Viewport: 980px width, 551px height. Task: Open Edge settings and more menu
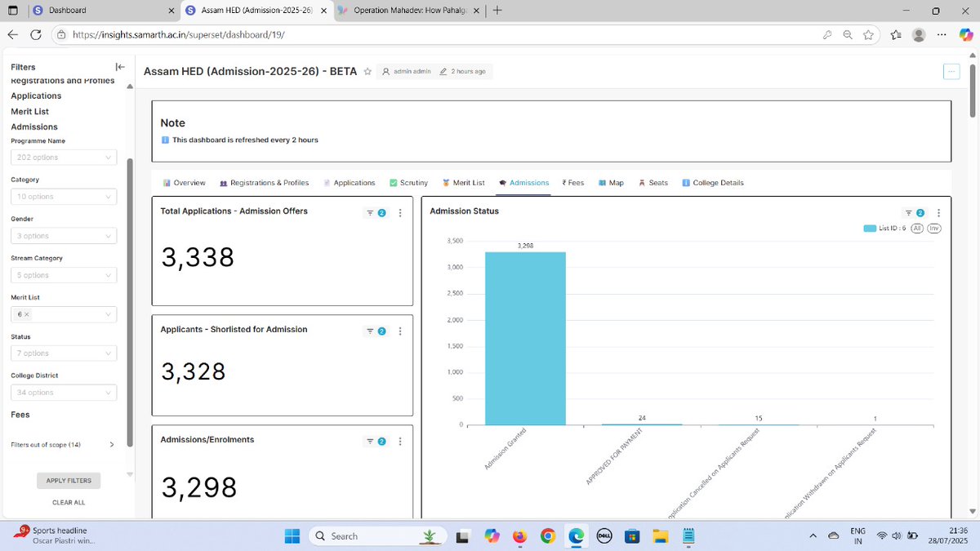pyautogui.click(x=942, y=34)
